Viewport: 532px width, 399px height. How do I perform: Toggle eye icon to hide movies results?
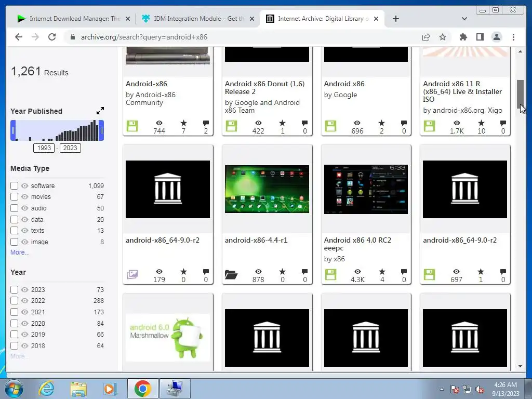pyautogui.click(x=24, y=197)
